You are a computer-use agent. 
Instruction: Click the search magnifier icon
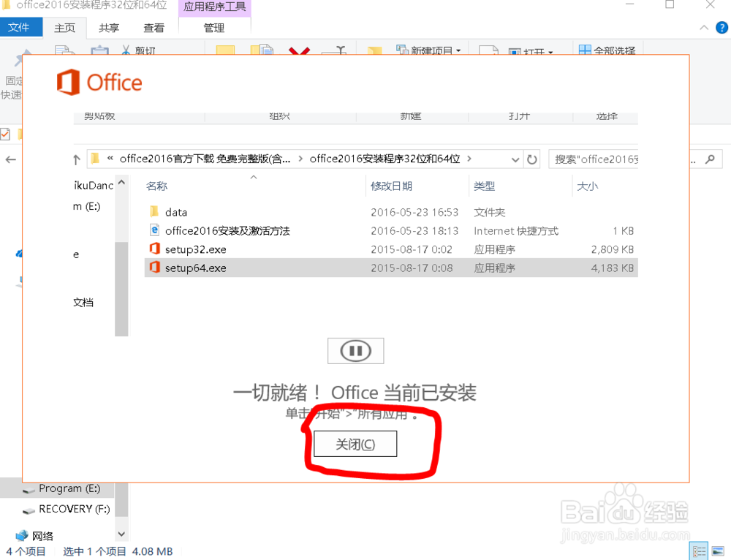click(710, 159)
